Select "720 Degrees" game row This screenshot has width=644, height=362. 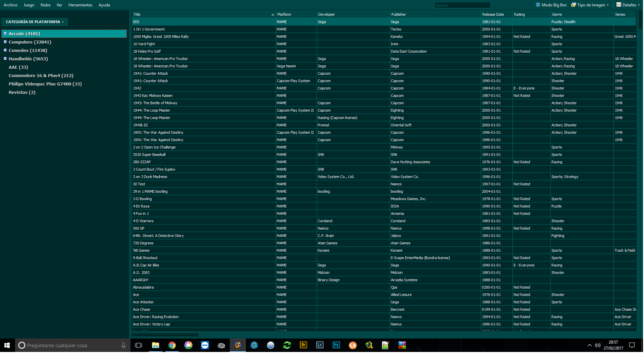coord(384,243)
